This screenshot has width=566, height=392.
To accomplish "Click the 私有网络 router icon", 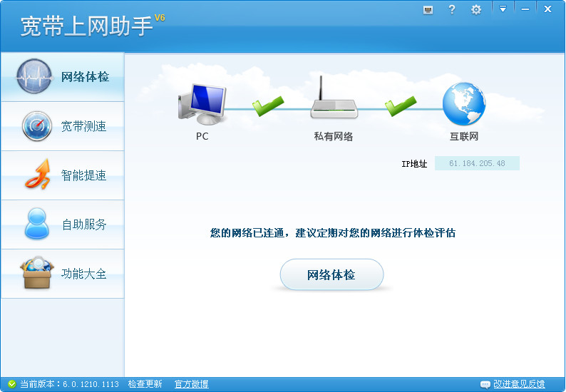I will pos(334,98).
